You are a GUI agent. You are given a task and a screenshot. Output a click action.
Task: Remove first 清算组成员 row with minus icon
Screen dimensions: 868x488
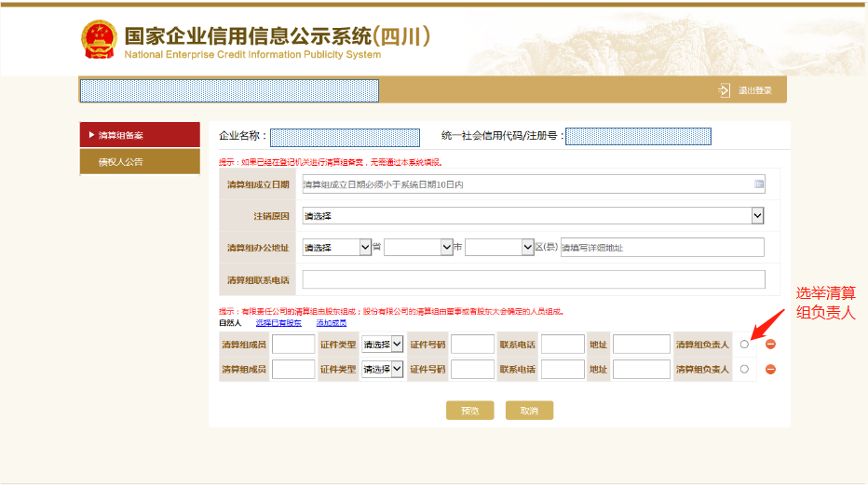coord(770,345)
